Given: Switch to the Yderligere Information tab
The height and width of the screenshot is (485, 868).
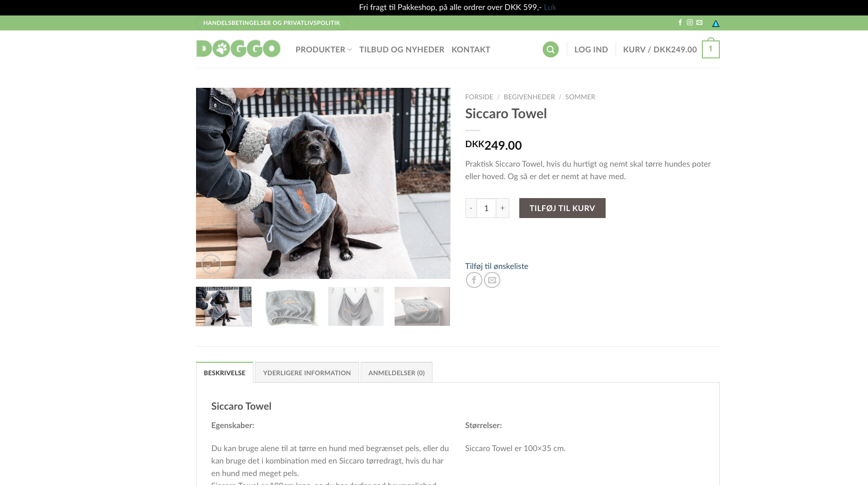Looking at the screenshot, I should point(307,373).
